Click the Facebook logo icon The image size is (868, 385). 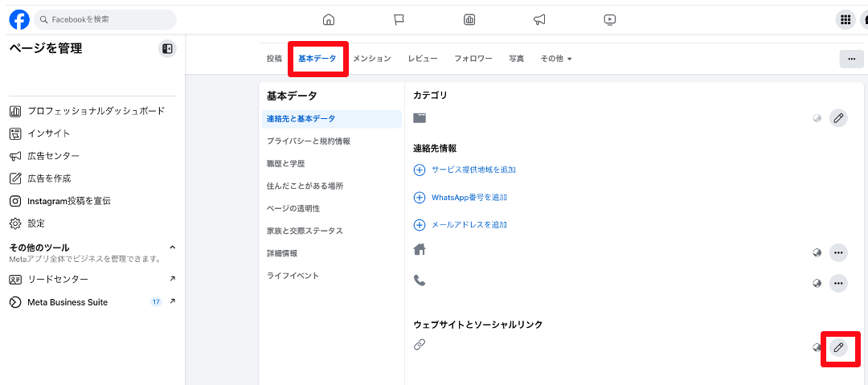click(x=19, y=20)
